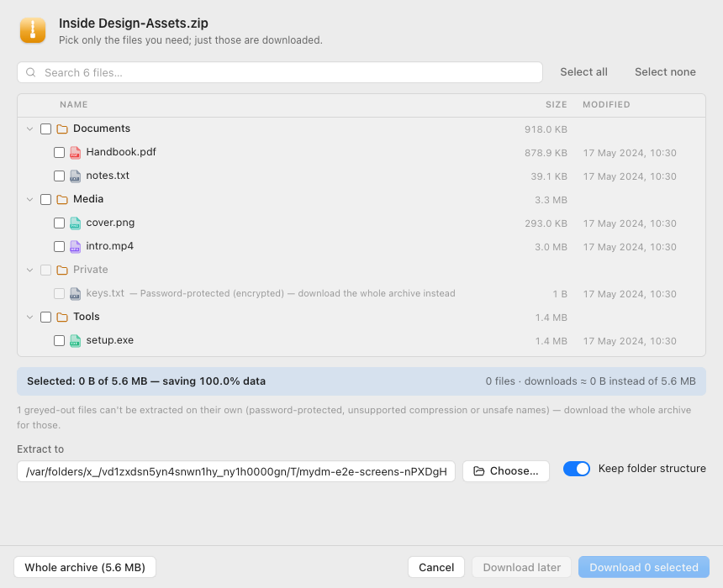Viewport: 723px width, 588px height.
Task: Click the orange zip archive app icon
Action: click(33, 30)
